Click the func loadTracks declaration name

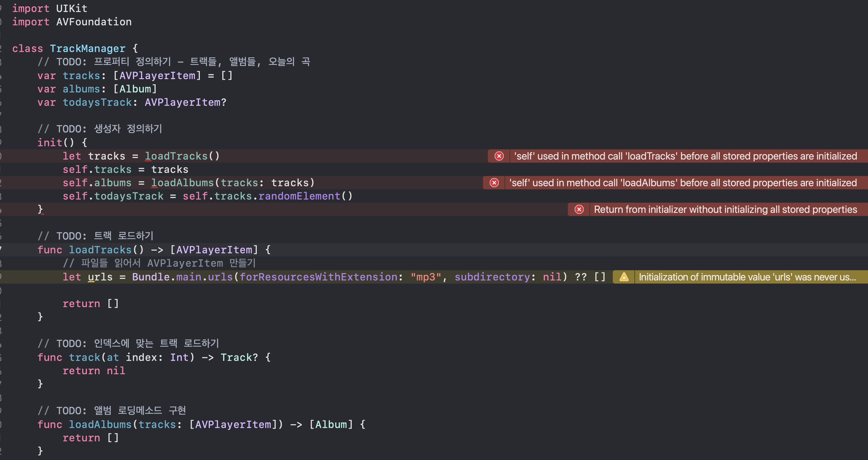(100, 250)
